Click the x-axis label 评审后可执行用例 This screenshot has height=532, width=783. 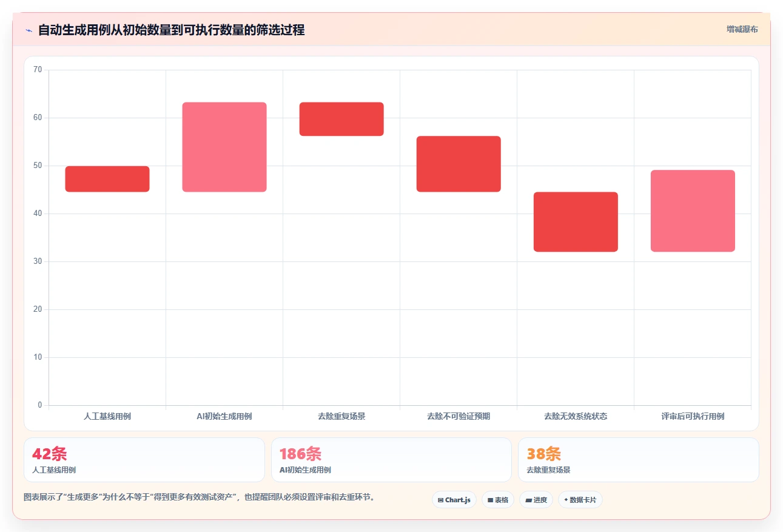coord(693,416)
